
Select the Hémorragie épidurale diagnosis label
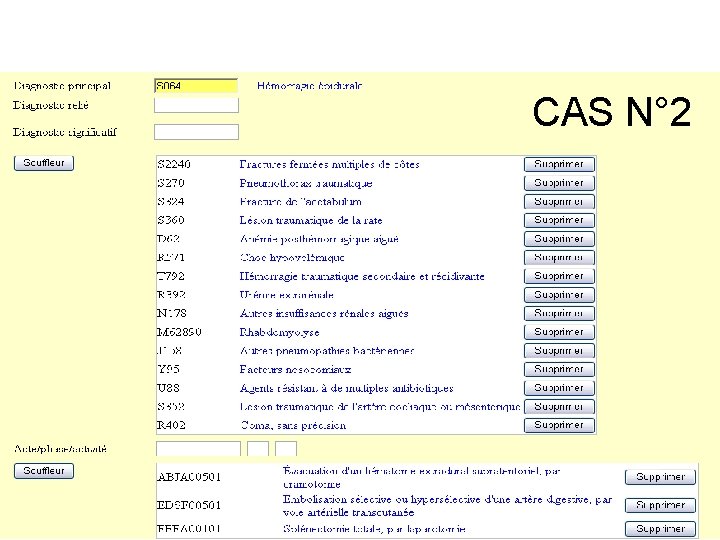coord(309,86)
